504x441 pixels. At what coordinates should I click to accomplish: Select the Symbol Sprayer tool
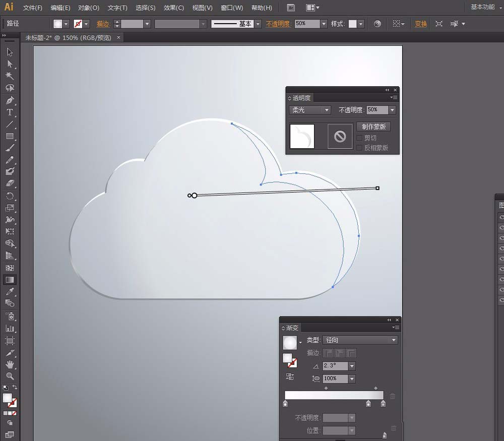tap(10, 317)
